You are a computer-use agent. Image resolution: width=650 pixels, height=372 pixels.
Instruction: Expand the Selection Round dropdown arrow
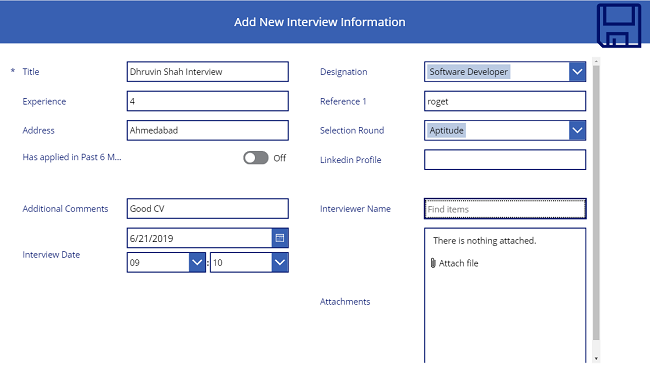click(x=577, y=130)
